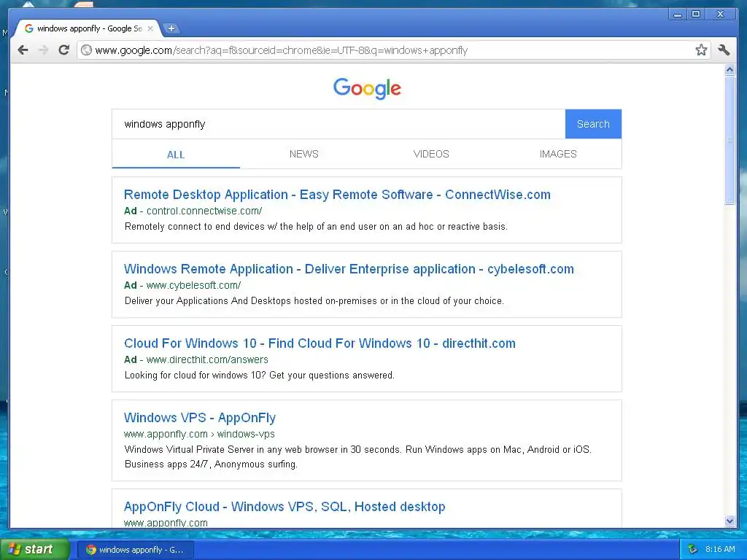This screenshot has height=560, width=747.
Task: Reload the page with the refresh icon
Action: click(64, 50)
